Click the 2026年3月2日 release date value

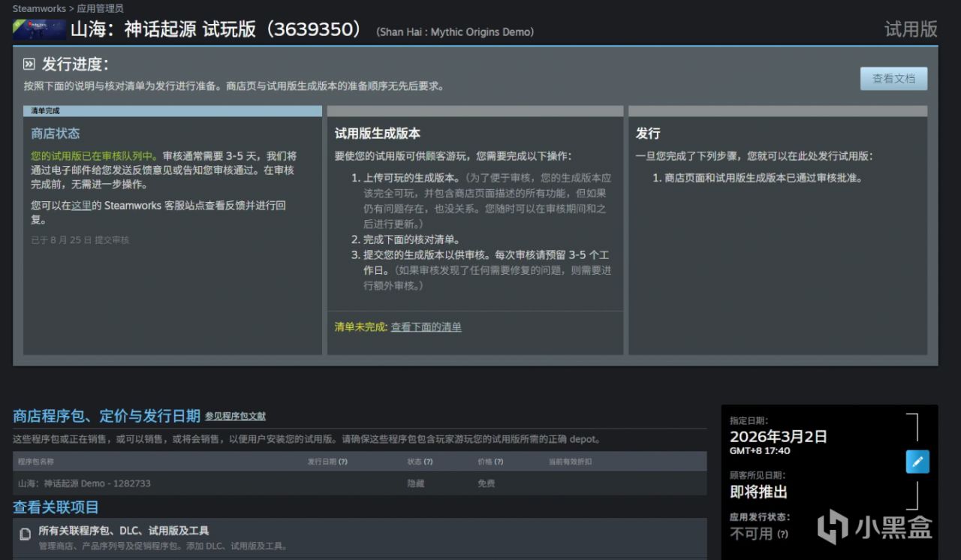(x=779, y=436)
